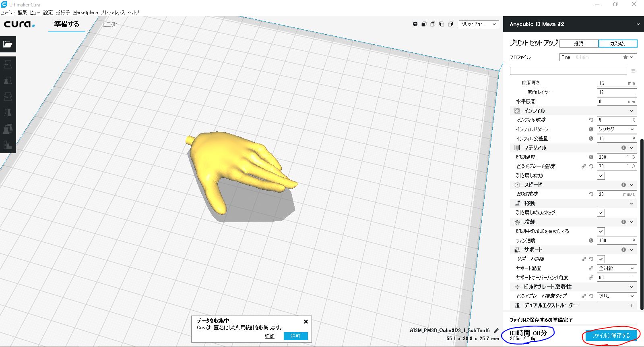Toggle the 引き戻し時のZホップ checkbox

pos(601,213)
